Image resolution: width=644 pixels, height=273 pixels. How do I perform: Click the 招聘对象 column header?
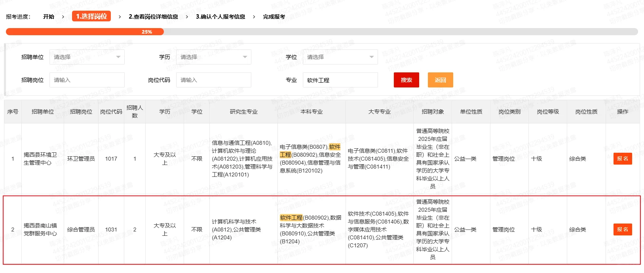pyautogui.click(x=433, y=112)
